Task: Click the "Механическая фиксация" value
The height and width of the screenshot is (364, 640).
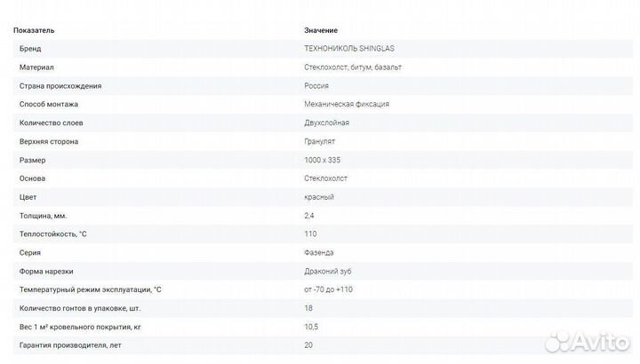Action: click(346, 104)
